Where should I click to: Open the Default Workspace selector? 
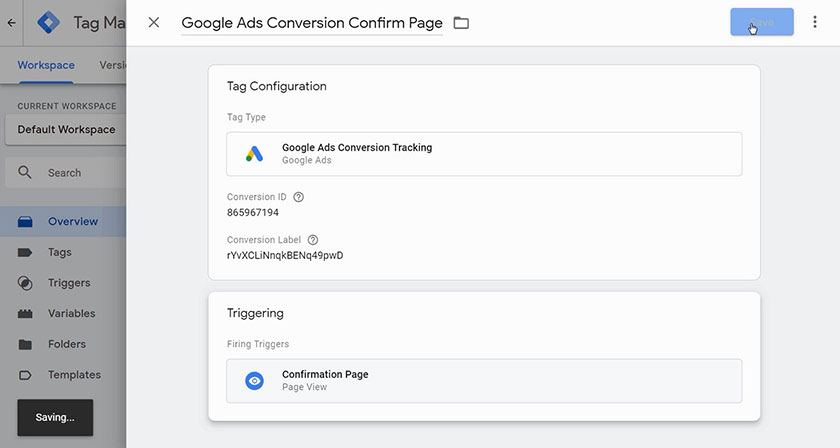point(66,129)
